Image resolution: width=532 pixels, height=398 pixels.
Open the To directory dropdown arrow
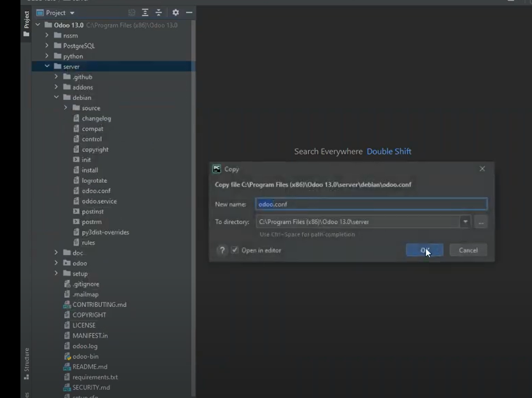point(465,222)
